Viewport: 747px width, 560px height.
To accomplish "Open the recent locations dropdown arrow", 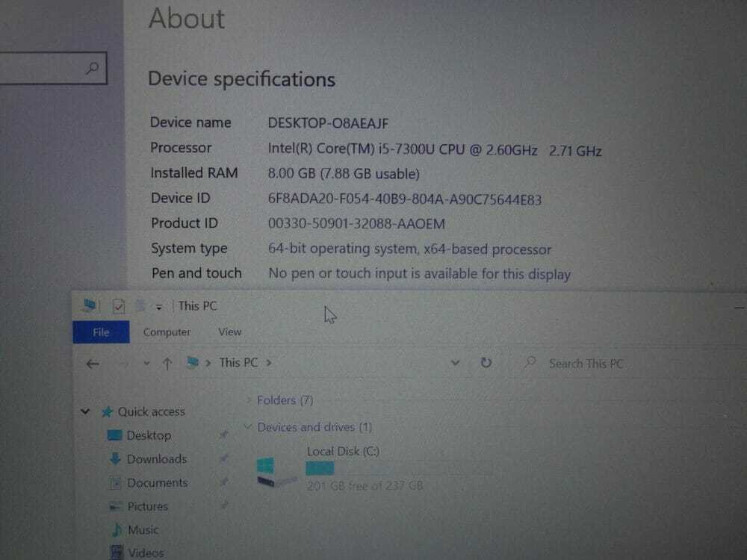I will (x=146, y=364).
